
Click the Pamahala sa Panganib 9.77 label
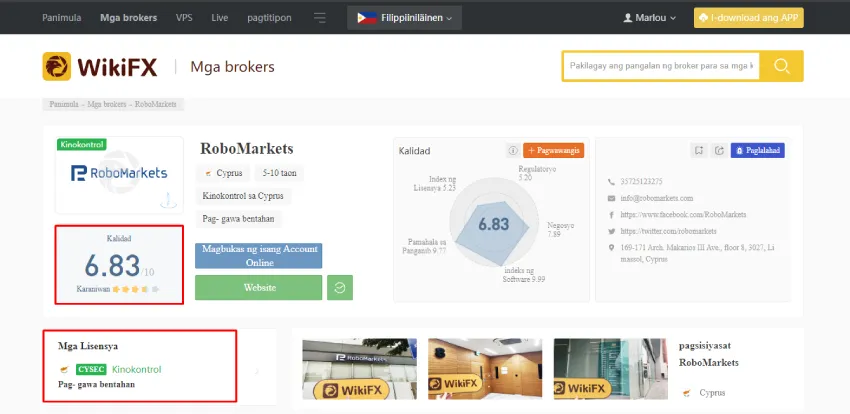[x=424, y=247]
